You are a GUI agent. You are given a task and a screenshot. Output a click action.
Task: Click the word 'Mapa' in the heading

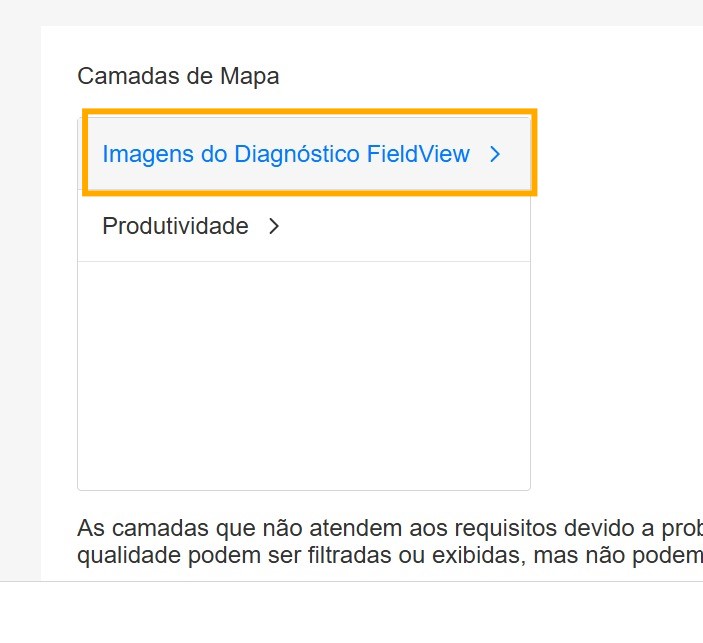pos(252,76)
